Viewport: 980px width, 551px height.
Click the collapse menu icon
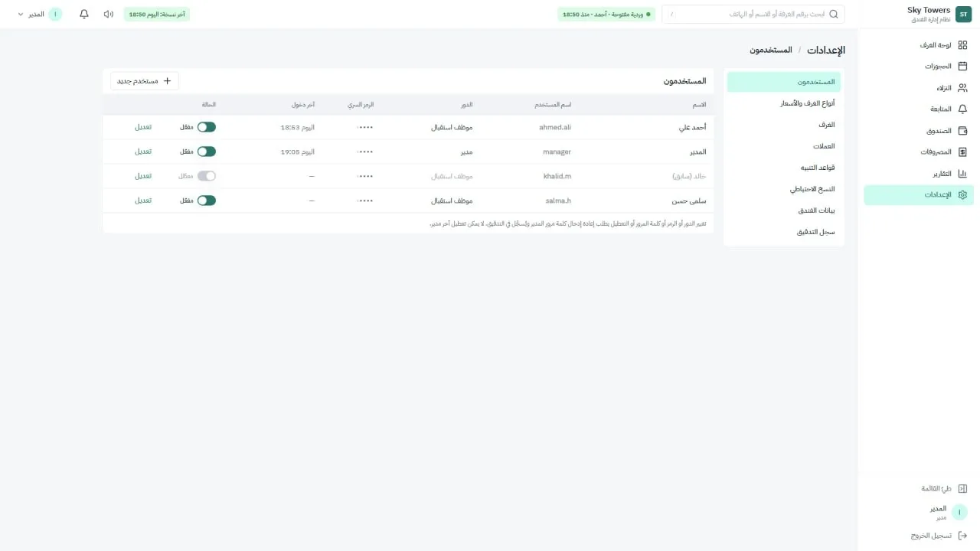click(962, 488)
